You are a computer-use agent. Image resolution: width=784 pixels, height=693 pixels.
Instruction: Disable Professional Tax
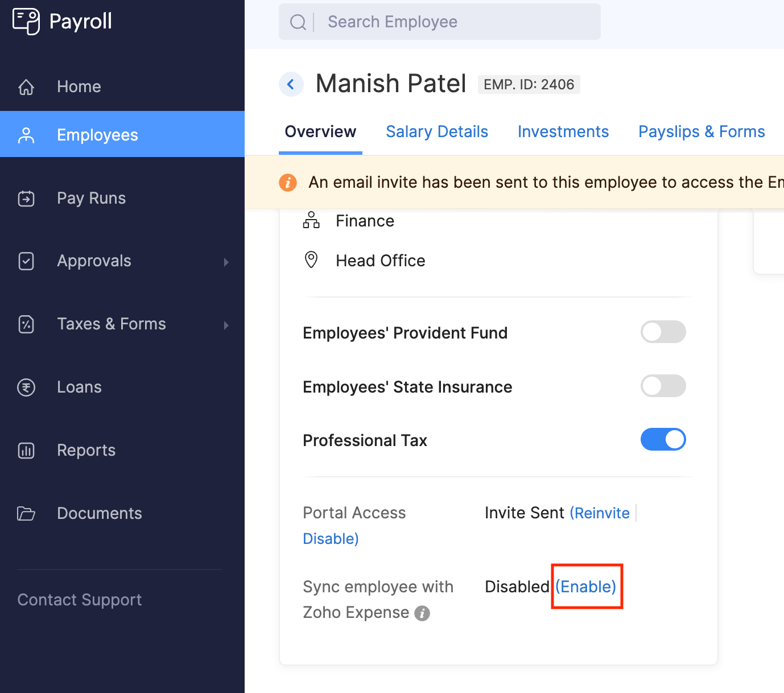coord(663,439)
